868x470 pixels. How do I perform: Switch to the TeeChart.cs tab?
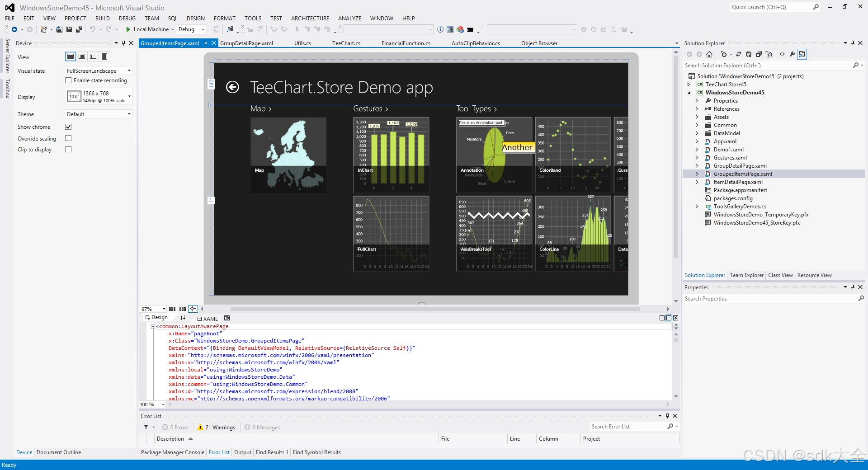pyautogui.click(x=346, y=43)
